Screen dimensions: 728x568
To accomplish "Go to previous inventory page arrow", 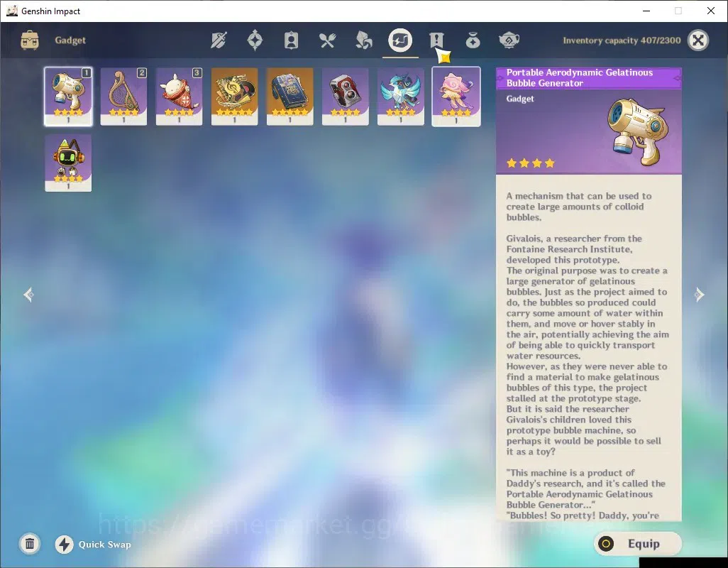I will click(x=29, y=295).
